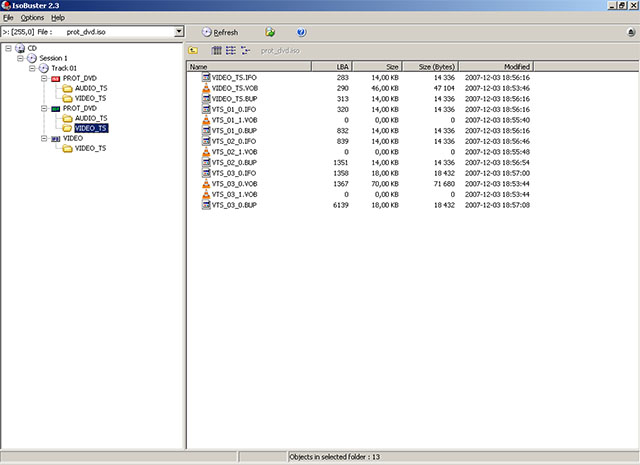Click the prot_dvd.iso path label
Viewport: 640px width, 465px height.
[280, 51]
